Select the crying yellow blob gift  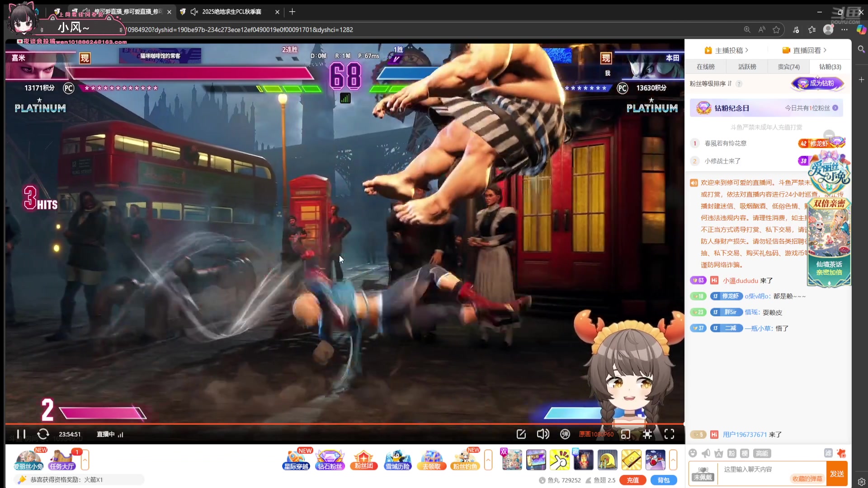pos(607,460)
